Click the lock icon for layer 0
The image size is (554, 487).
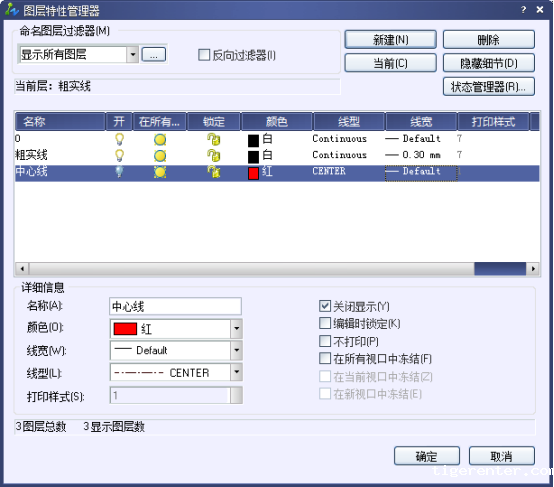(x=214, y=139)
